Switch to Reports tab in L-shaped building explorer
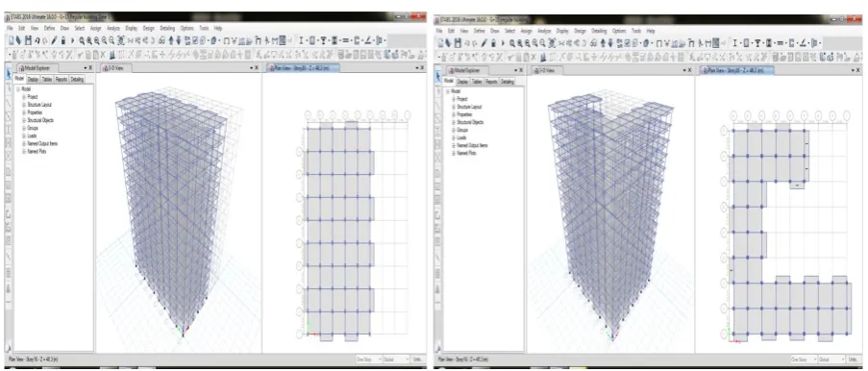Screen dimensions: 868x371 click(x=491, y=82)
